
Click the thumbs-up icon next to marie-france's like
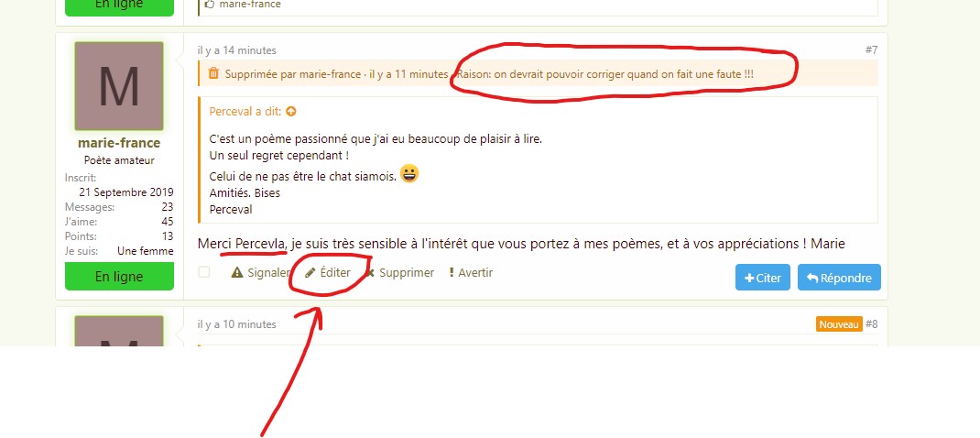click(210, 5)
